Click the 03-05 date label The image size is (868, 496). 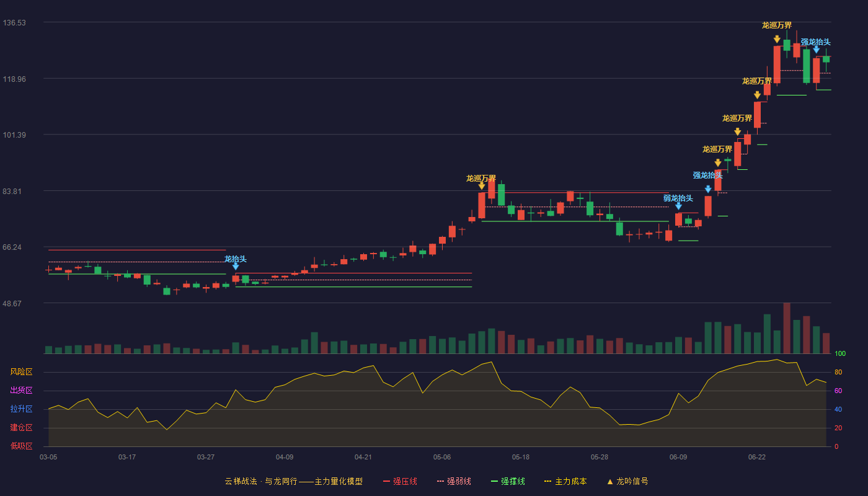tap(48, 457)
